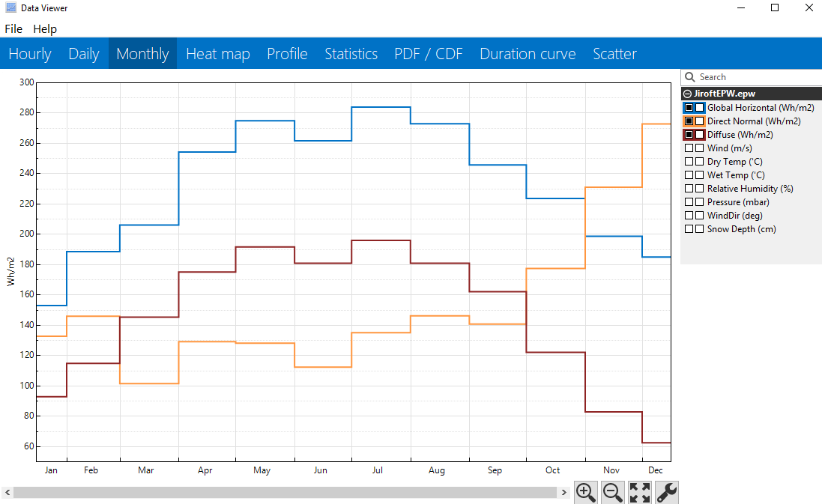Viewport: 822px width, 504px height.
Task: Open the Help menu
Action: 45,28
